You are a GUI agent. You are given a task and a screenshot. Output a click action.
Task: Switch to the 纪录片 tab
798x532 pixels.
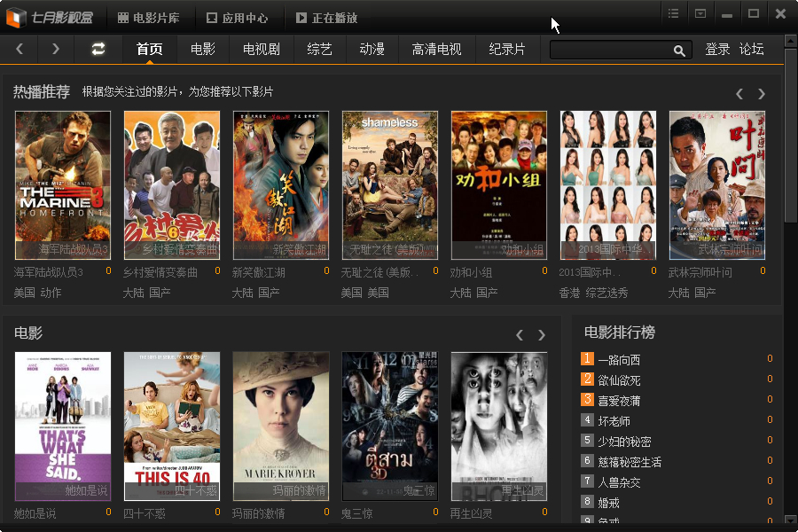click(x=507, y=49)
